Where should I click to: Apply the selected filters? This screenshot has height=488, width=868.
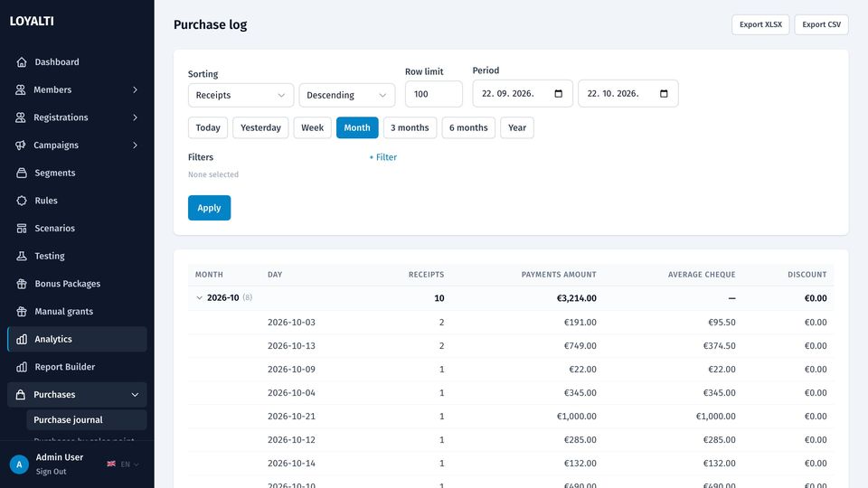pyautogui.click(x=209, y=208)
